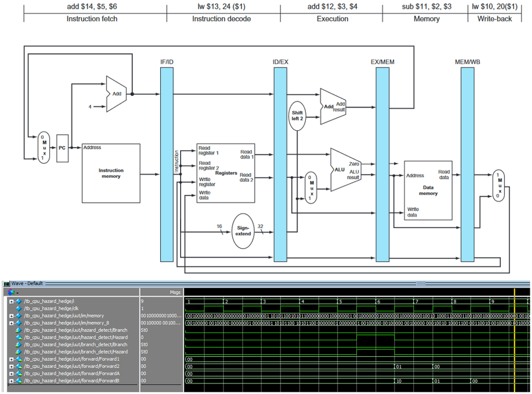This screenshot has height=394, width=532.
Task: Click the 'Write-back' stage label
Action: click(x=494, y=19)
